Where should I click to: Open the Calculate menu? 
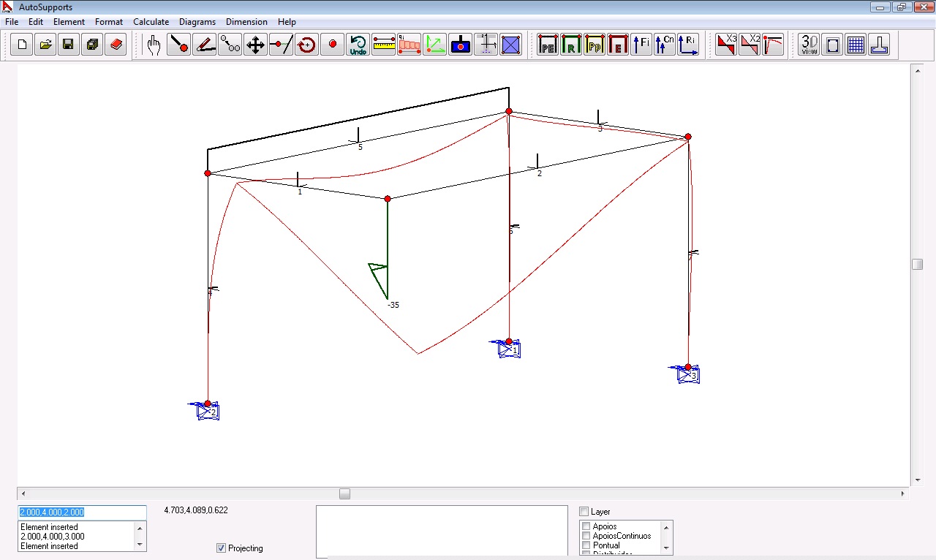pyautogui.click(x=151, y=22)
